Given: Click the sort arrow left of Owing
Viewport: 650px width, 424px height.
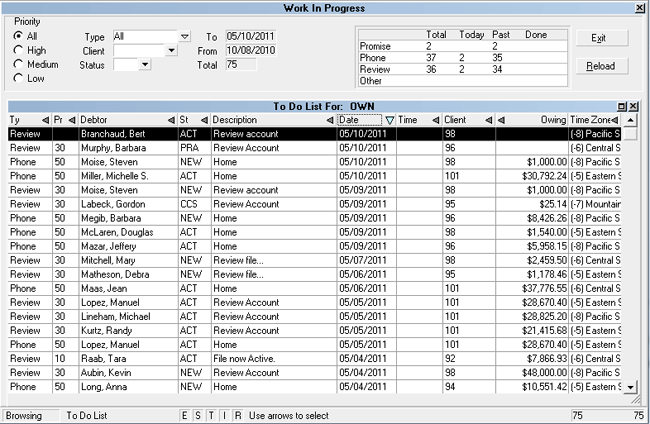Looking at the screenshot, I should coord(501,120).
